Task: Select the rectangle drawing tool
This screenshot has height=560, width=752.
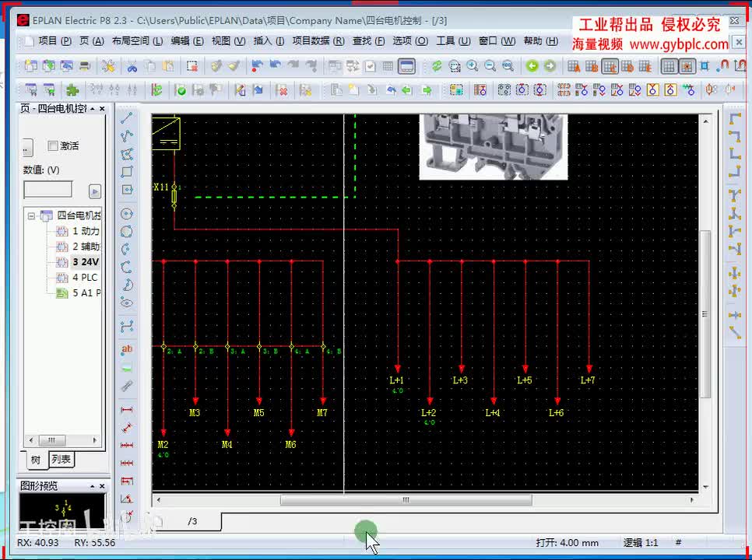Action: coord(127,171)
